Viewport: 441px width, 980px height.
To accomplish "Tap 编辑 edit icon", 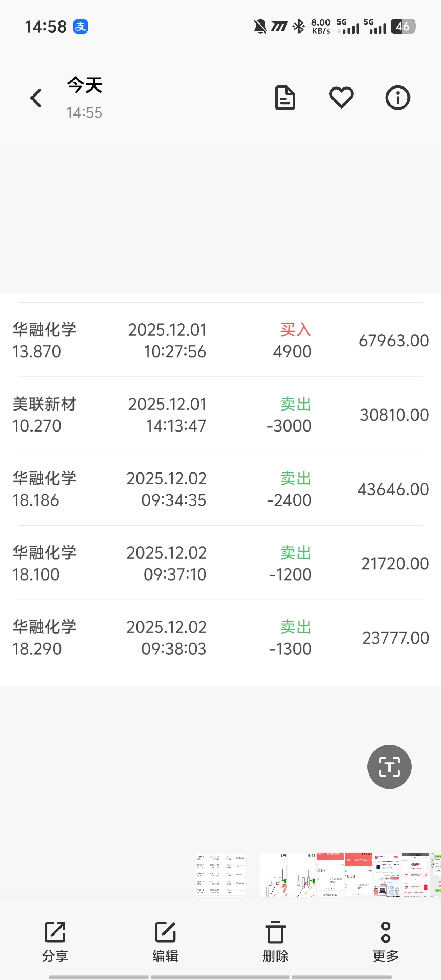I will [x=165, y=940].
